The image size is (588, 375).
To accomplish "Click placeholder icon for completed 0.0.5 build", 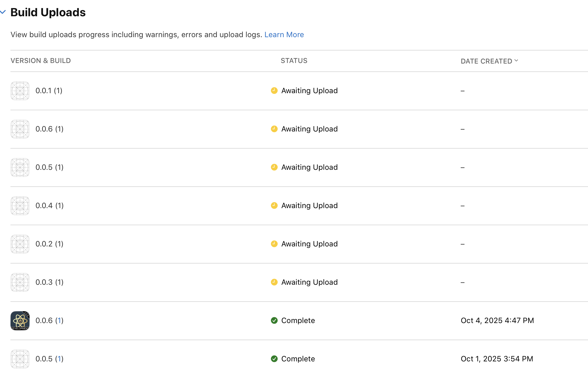I will tap(20, 359).
